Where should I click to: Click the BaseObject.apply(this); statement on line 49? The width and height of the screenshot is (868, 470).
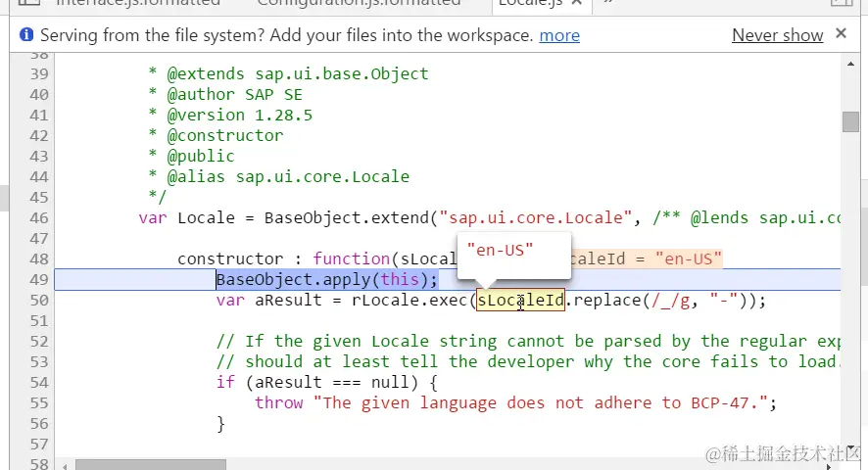(326, 280)
